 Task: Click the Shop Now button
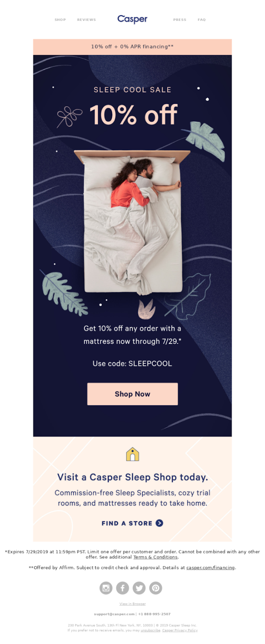132,394
